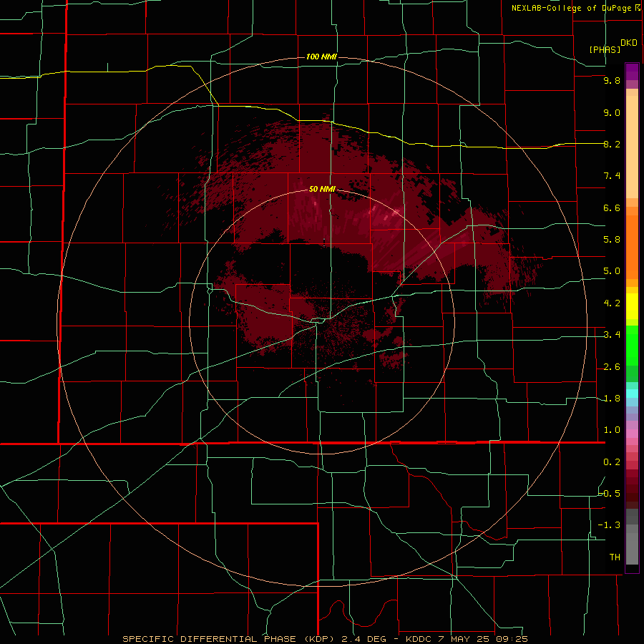Click the 4.2 value on the color scale
Screen dimensions: 644x644
pos(612,303)
